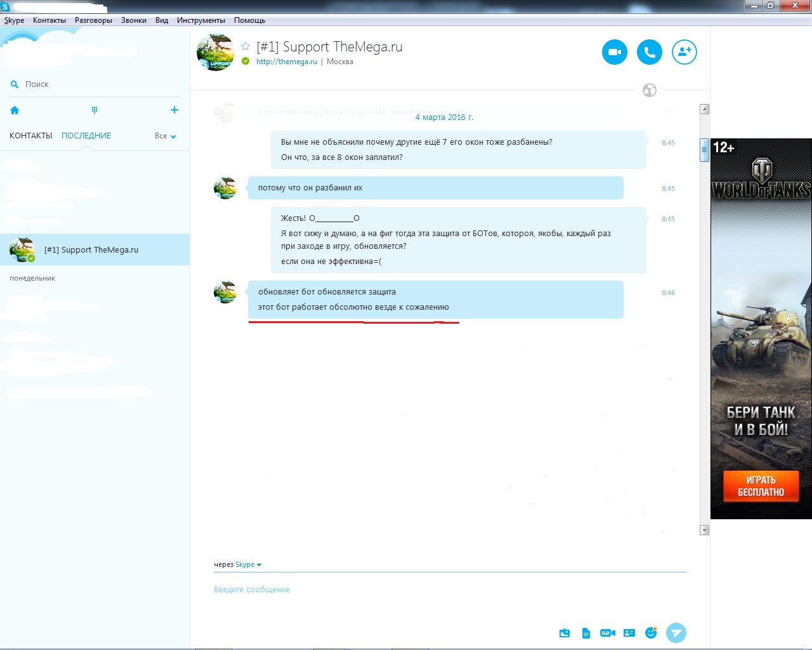The image size is (812, 650).
Task: Click the send message button
Action: [676, 633]
